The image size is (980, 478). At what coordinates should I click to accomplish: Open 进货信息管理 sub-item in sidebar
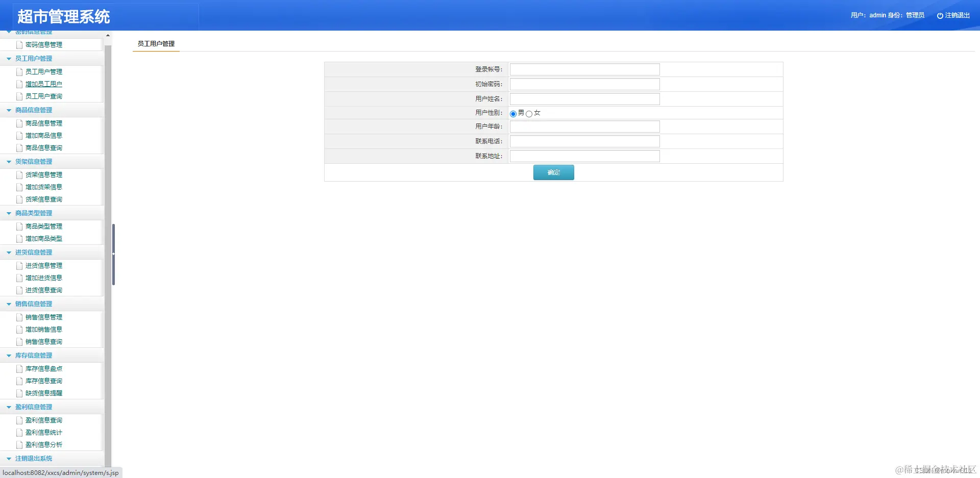(x=44, y=266)
